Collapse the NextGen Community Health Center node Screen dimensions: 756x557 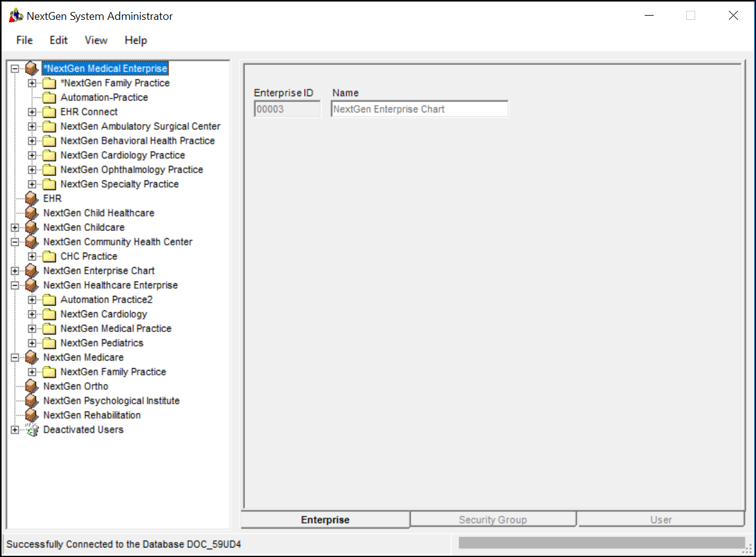click(x=15, y=242)
